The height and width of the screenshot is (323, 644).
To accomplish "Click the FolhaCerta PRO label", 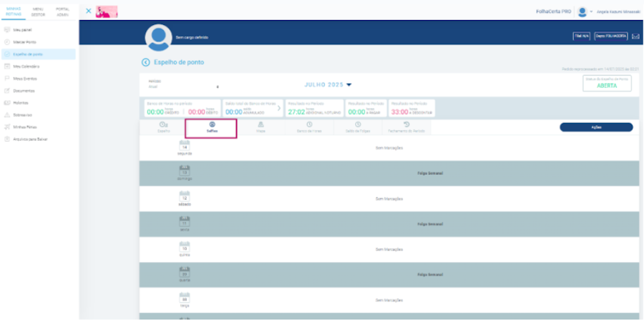I will coord(553,12).
